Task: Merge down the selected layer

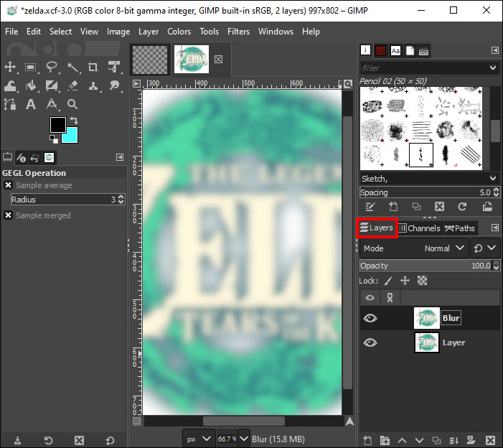Action: click(453, 440)
